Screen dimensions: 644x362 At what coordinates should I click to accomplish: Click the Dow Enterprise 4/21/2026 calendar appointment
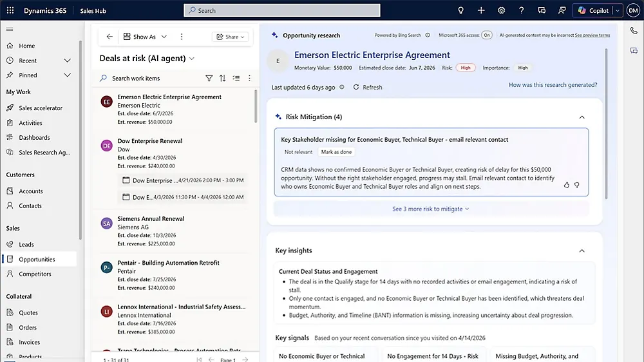click(x=183, y=180)
